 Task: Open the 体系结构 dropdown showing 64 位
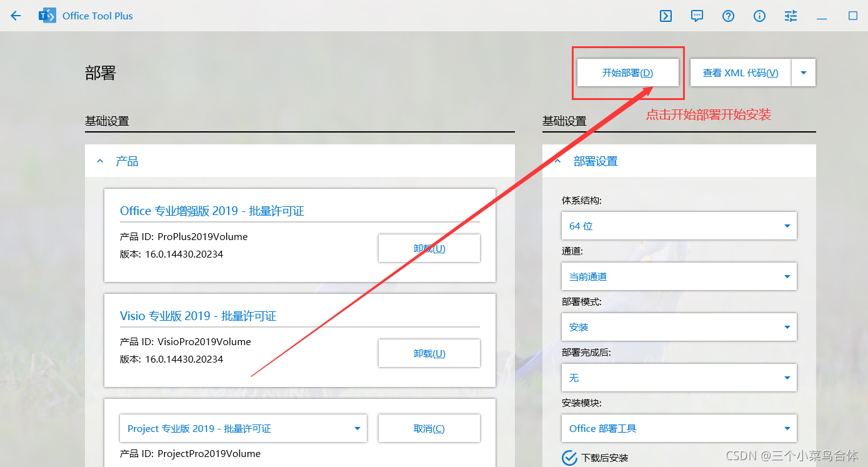tap(679, 226)
